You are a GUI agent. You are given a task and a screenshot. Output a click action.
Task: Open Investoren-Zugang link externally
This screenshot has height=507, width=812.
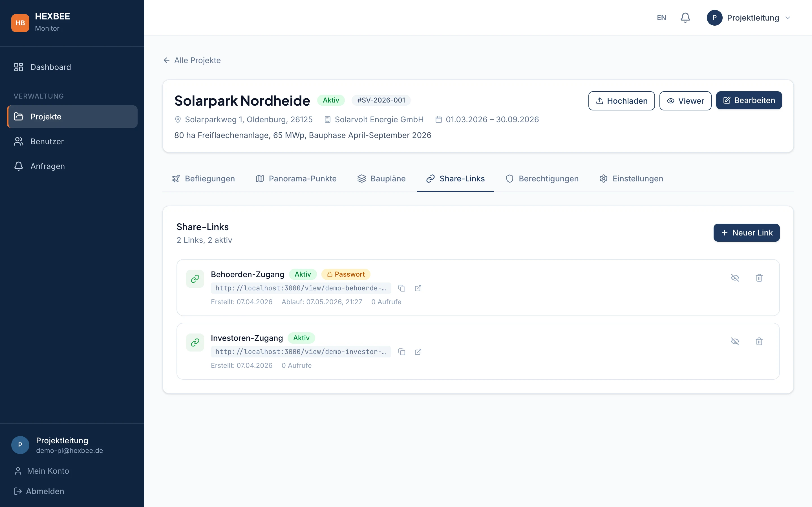click(418, 352)
